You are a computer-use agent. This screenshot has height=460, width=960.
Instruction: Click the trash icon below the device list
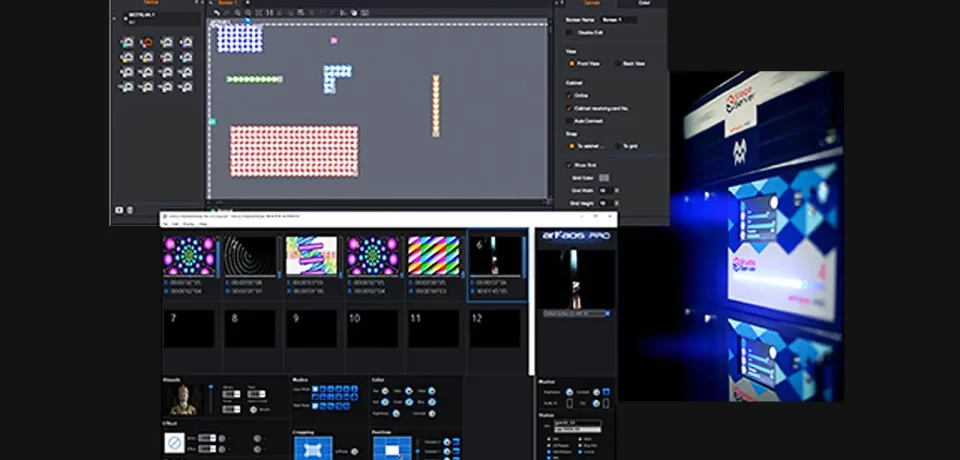click(129, 210)
